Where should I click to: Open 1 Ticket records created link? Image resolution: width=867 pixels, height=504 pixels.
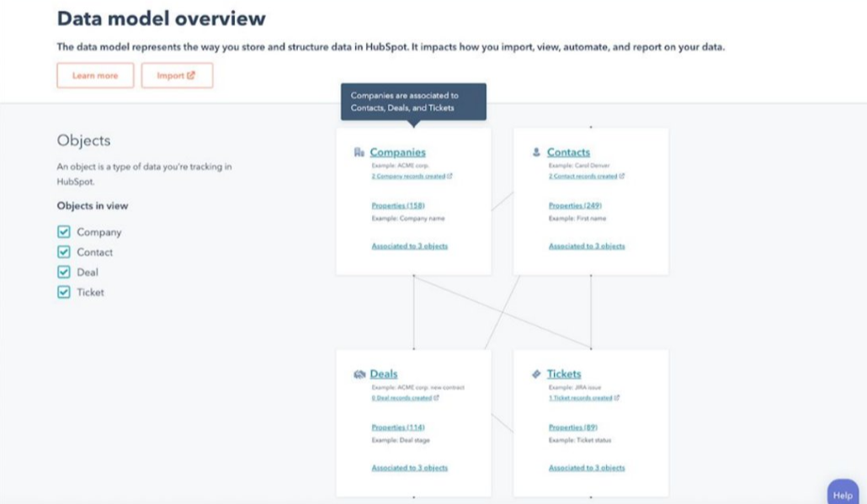[x=581, y=398]
